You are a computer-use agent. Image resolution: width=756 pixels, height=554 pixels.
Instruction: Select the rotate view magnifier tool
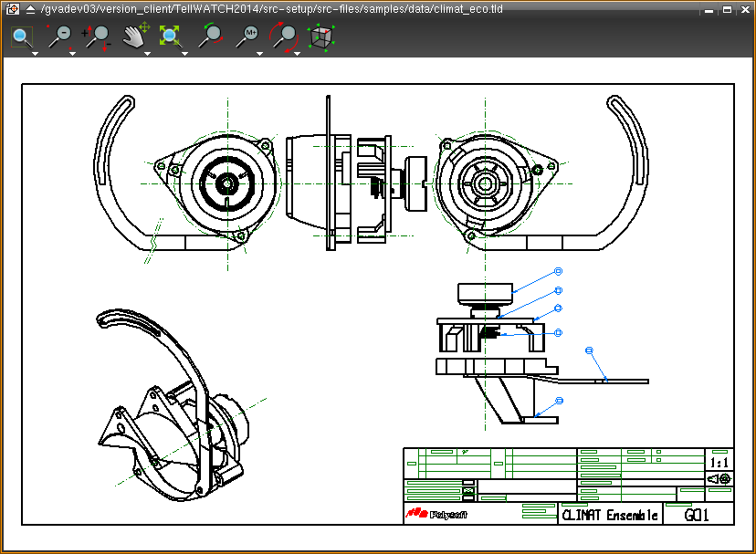click(x=284, y=37)
